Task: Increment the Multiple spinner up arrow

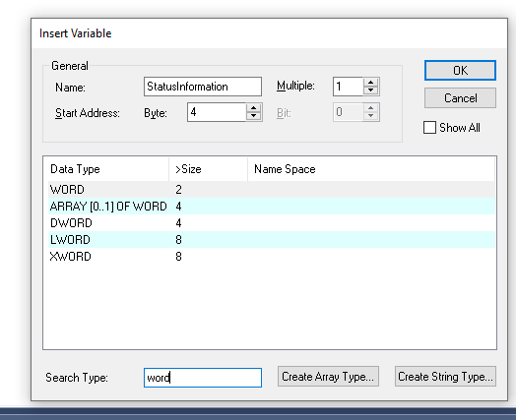Action: click(371, 83)
